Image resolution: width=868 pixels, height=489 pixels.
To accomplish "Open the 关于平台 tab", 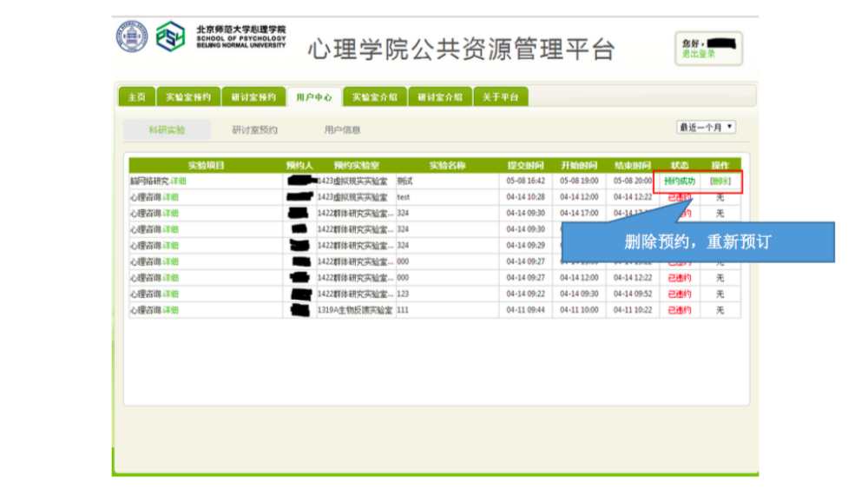I will coord(500,97).
